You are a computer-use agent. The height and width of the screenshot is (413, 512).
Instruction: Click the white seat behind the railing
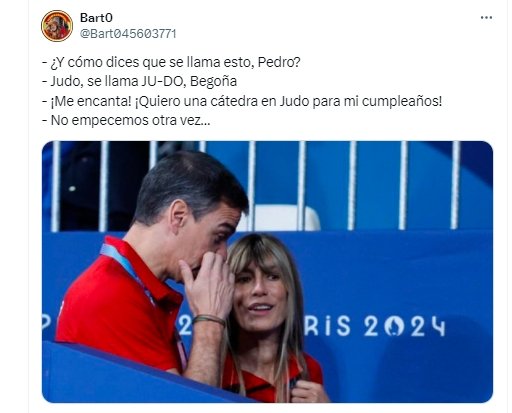pos(279,218)
